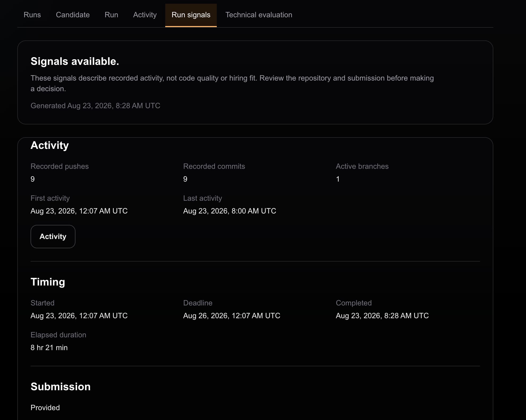Screen dimensions: 526x420
Task: Open the Runs tab
Action: [x=32, y=15]
